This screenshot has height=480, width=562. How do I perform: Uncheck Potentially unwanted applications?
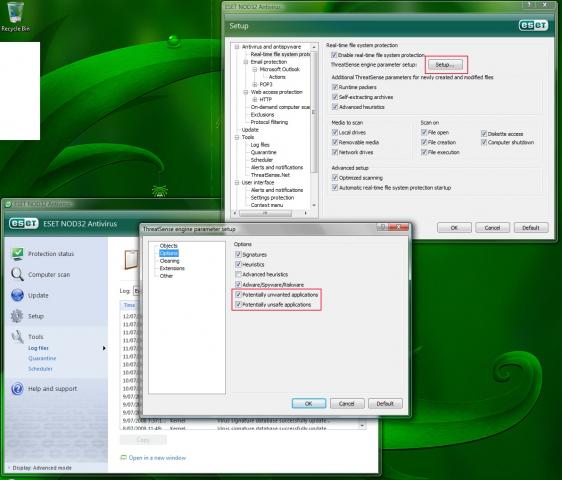[238, 295]
